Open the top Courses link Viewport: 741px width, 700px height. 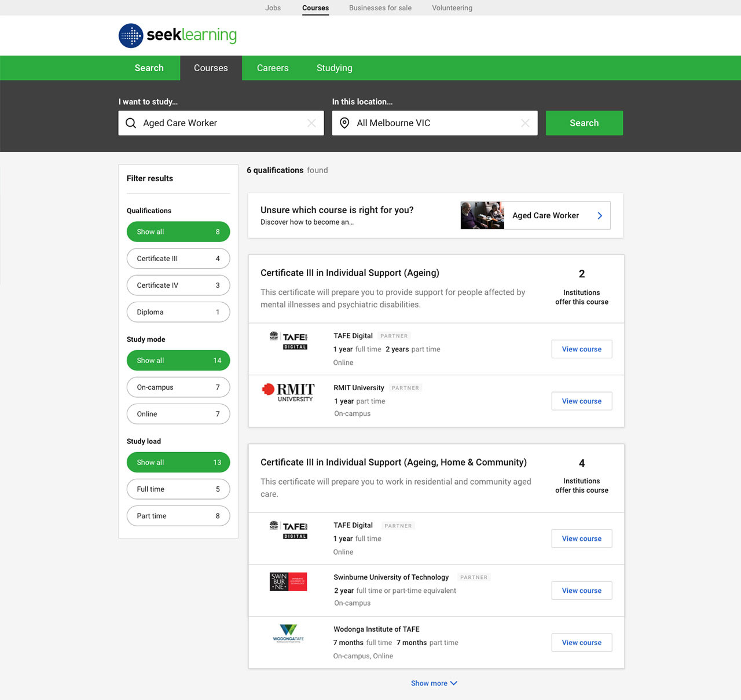316,8
